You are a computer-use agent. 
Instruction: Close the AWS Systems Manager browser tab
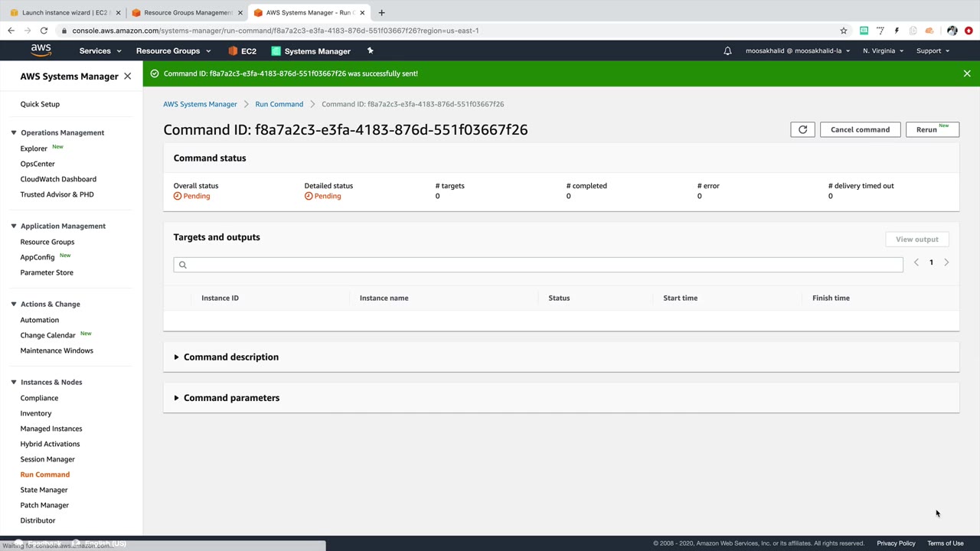(x=362, y=12)
